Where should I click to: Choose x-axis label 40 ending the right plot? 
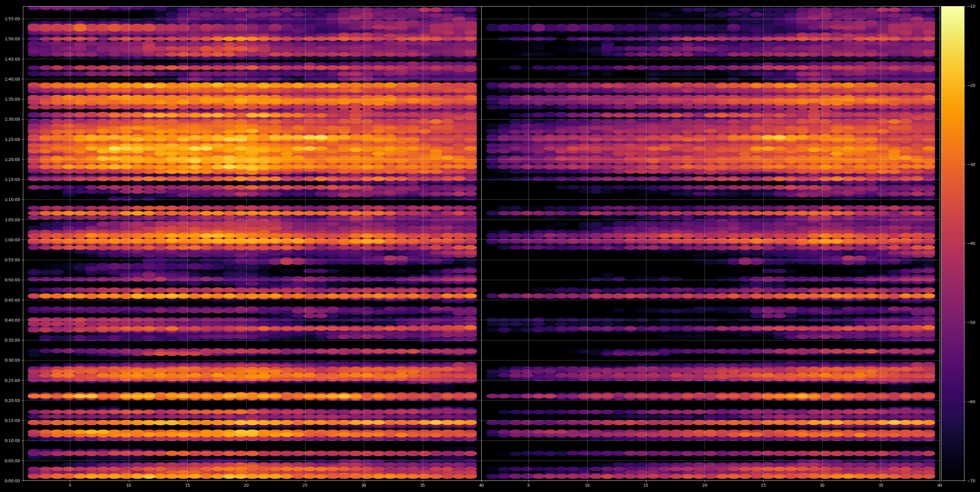click(x=940, y=486)
